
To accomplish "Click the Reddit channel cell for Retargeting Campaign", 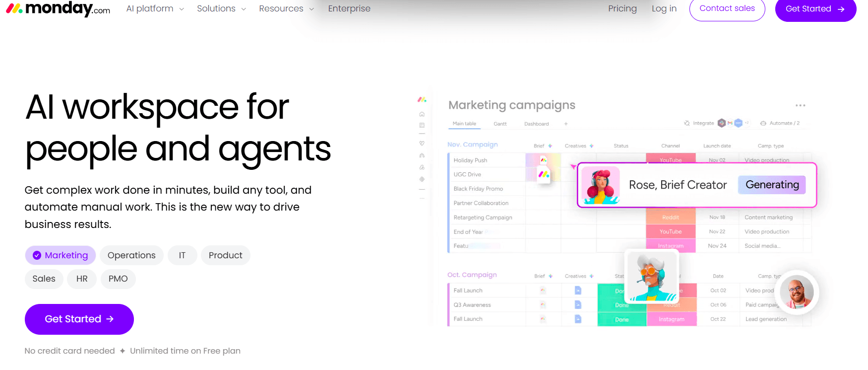I will click(671, 218).
